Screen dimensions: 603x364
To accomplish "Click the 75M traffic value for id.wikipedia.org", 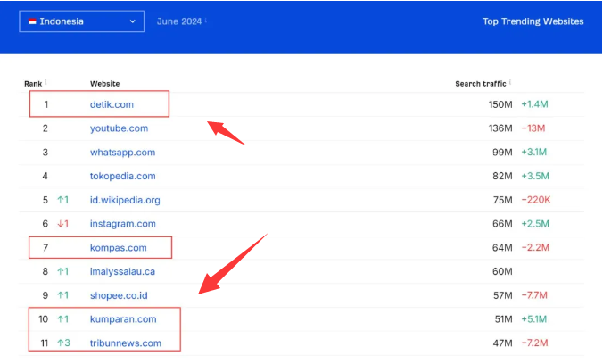I will 502,200.
